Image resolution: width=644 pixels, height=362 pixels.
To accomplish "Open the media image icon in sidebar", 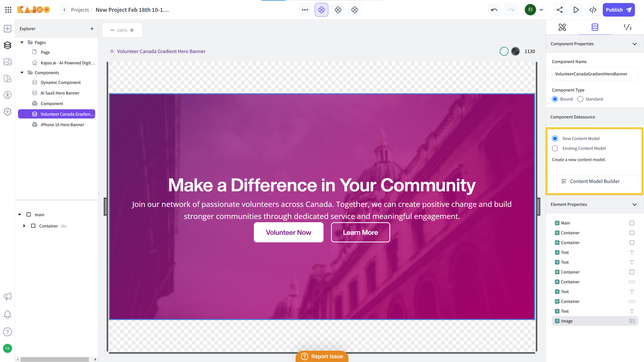I will pyautogui.click(x=8, y=62).
